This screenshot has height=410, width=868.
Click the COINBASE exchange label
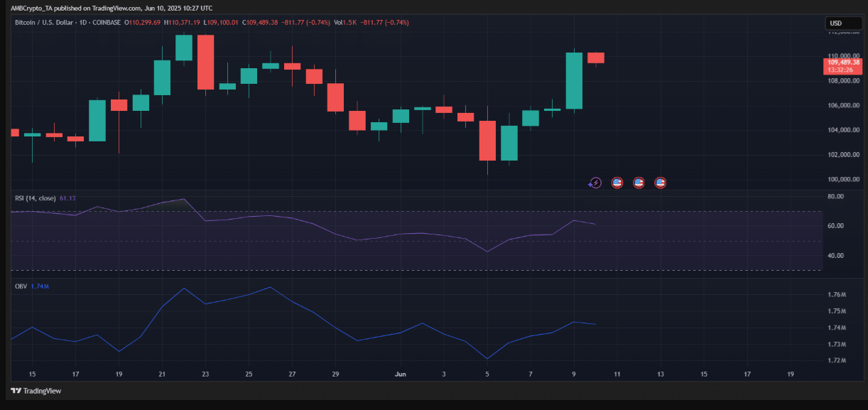[107, 23]
